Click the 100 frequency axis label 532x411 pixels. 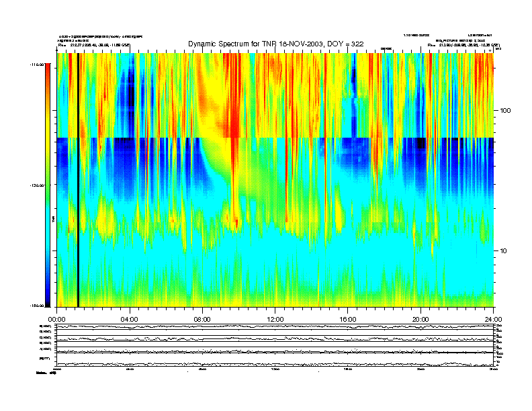pos(506,110)
